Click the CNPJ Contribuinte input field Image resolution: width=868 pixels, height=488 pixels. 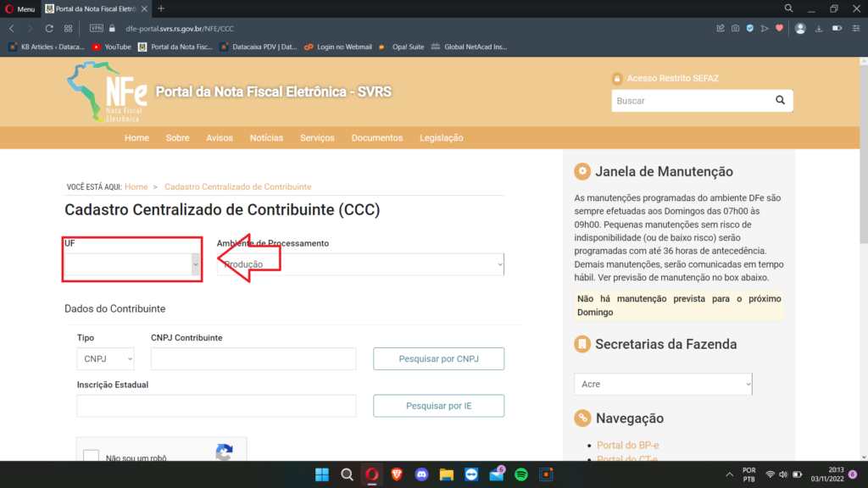pyautogui.click(x=253, y=359)
